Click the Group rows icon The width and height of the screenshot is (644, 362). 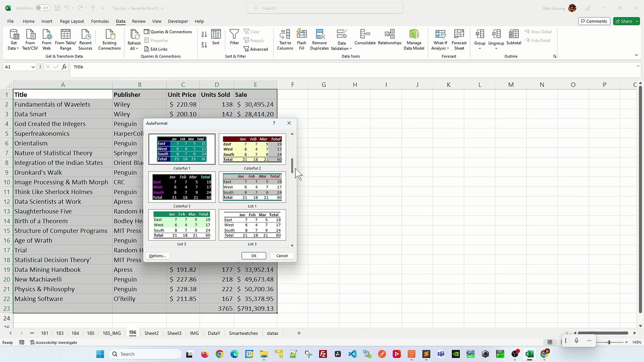tap(479, 34)
